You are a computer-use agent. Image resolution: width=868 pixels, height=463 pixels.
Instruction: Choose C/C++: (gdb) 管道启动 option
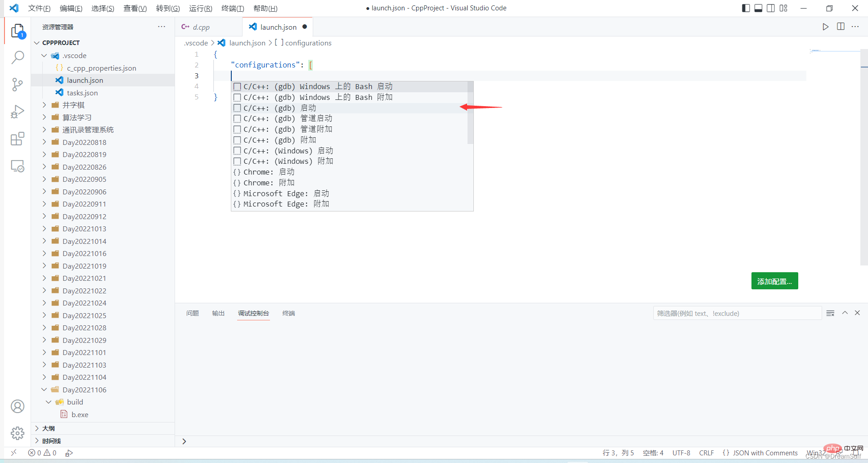[x=288, y=118]
